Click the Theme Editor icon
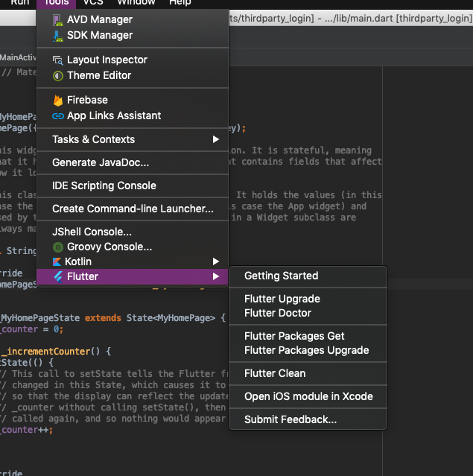 pyautogui.click(x=57, y=75)
